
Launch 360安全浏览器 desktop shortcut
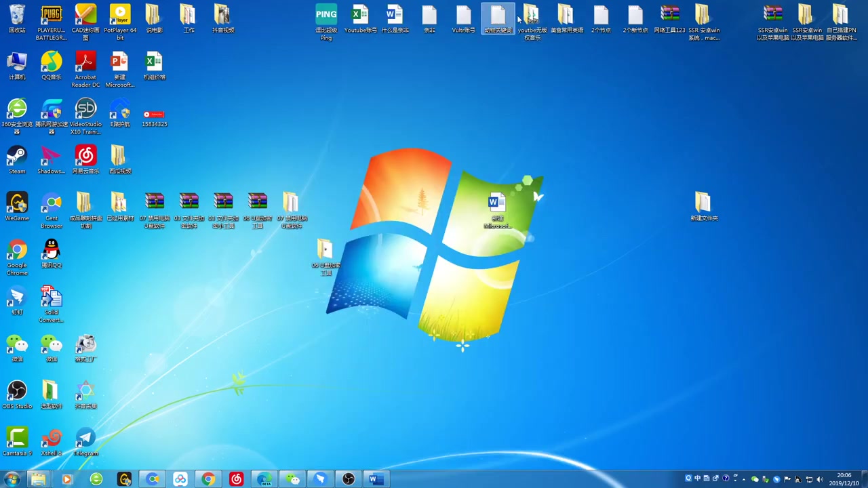17,117
